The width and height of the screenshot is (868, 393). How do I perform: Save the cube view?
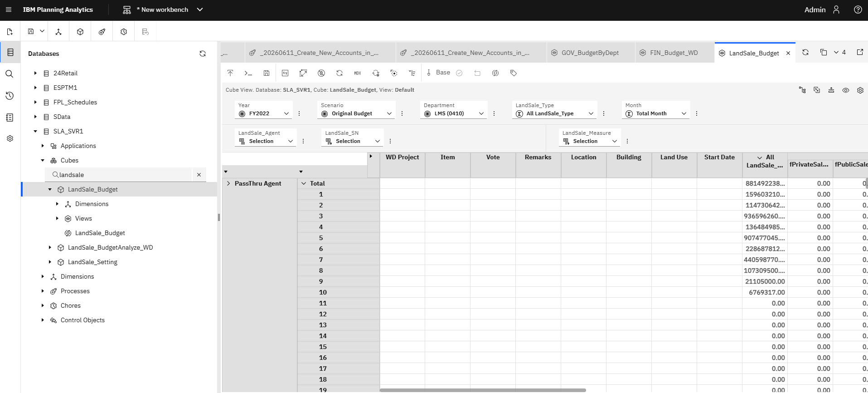click(x=267, y=73)
